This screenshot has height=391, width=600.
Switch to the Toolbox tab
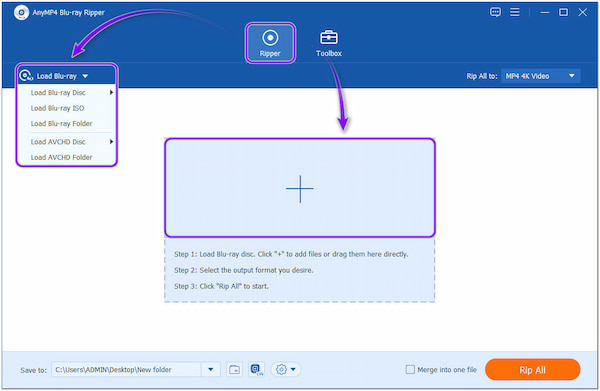pos(329,43)
